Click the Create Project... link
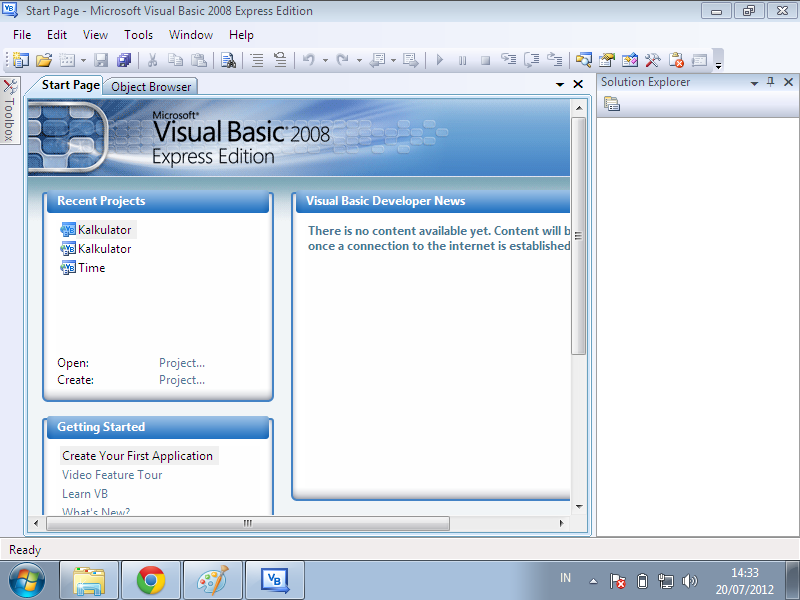Image resolution: width=800 pixels, height=600 pixels. point(182,380)
